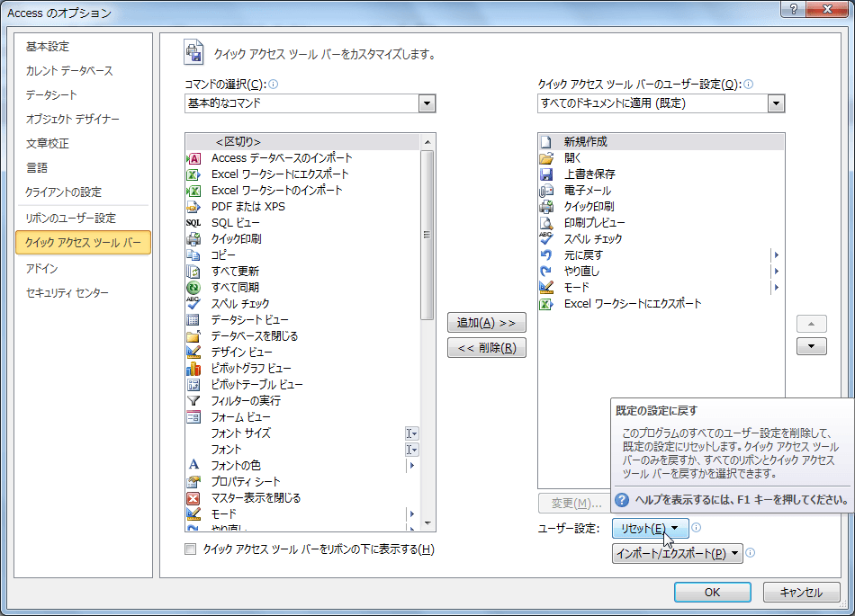Click the move down arrow button

click(812, 346)
